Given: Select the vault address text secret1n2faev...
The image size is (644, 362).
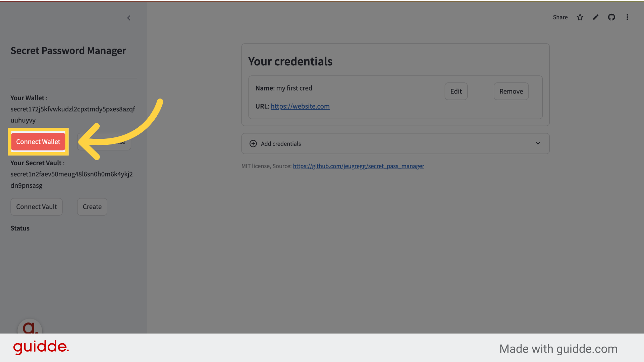Looking at the screenshot, I should 71,180.
